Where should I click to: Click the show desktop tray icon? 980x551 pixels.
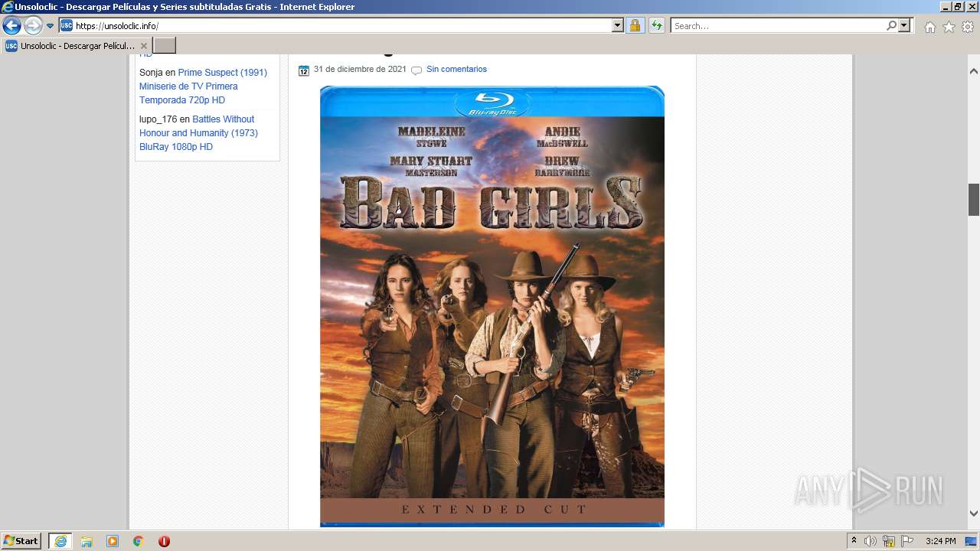tap(972, 541)
